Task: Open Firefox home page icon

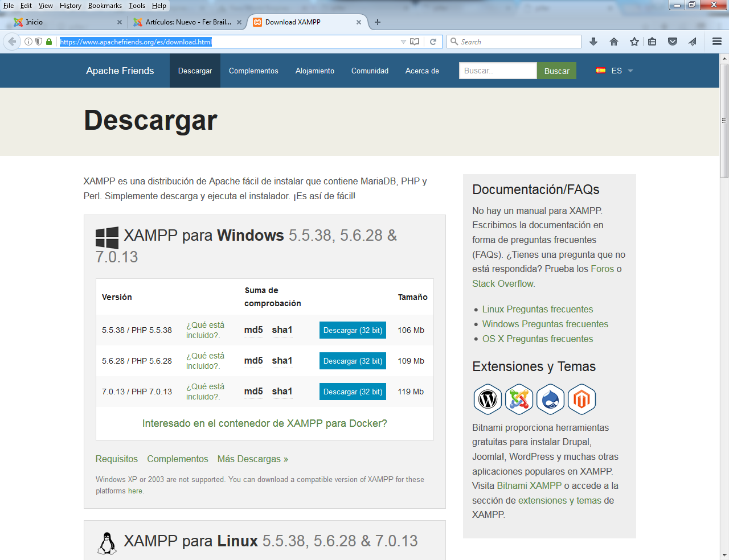Action: (615, 42)
